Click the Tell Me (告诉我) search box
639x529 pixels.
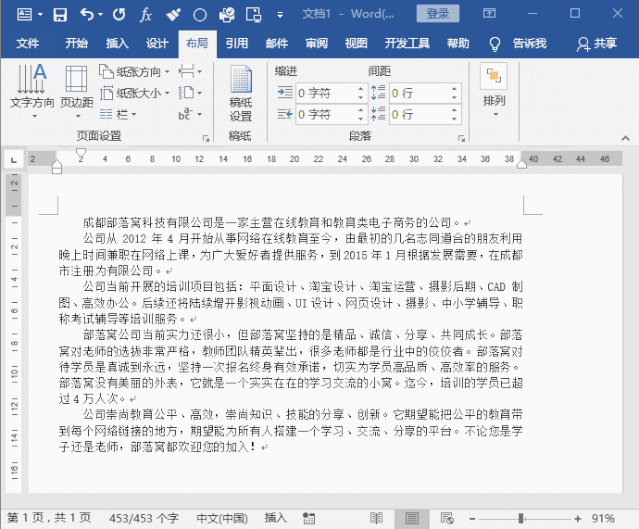(x=529, y=43)
